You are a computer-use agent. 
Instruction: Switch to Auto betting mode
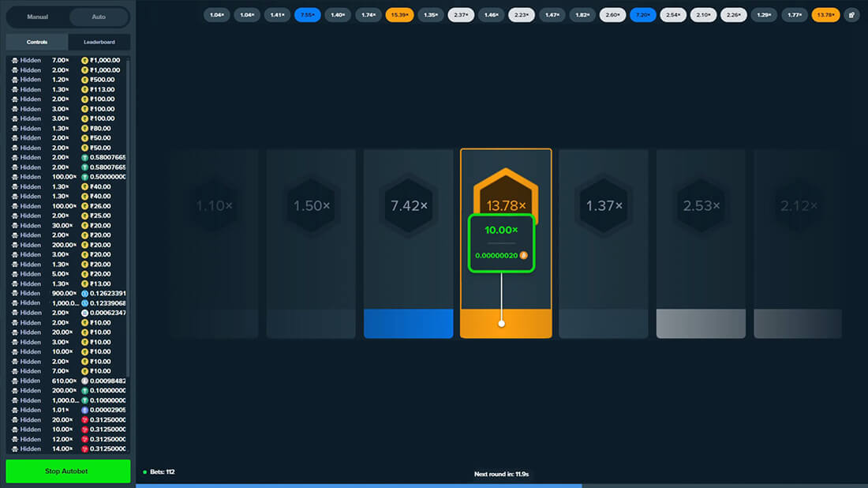[99, 17]
